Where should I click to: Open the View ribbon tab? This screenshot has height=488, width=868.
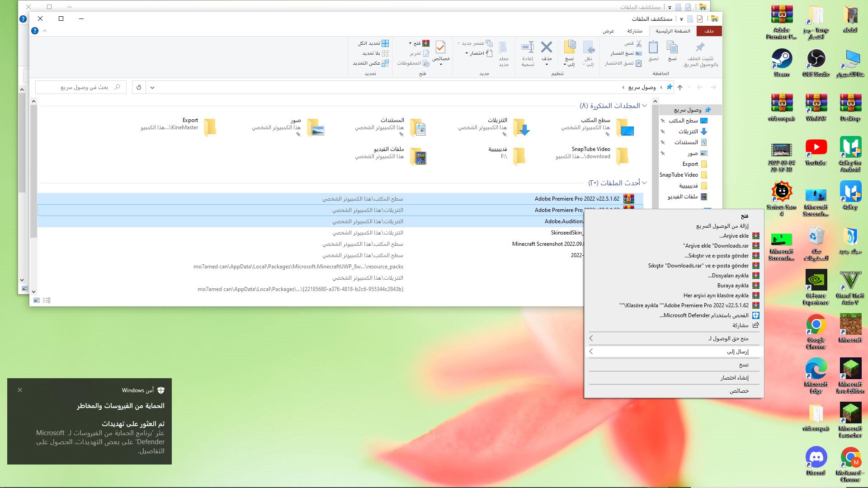point(608,31)
